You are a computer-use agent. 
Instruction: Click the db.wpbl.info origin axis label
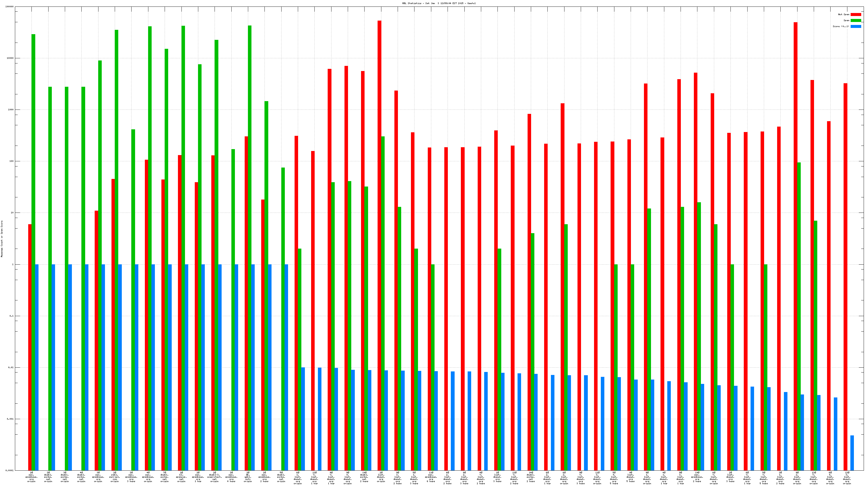[248, 477]
